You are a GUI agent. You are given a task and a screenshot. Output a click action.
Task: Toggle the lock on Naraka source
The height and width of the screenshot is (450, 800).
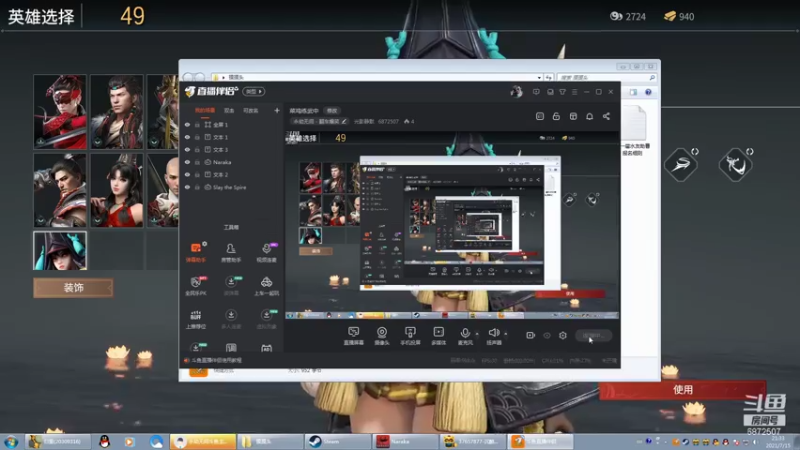tap(197, 162)
